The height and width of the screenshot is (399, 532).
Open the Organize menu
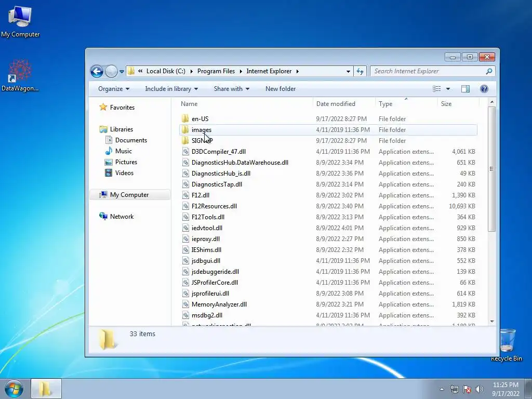(x=114, y=89)
